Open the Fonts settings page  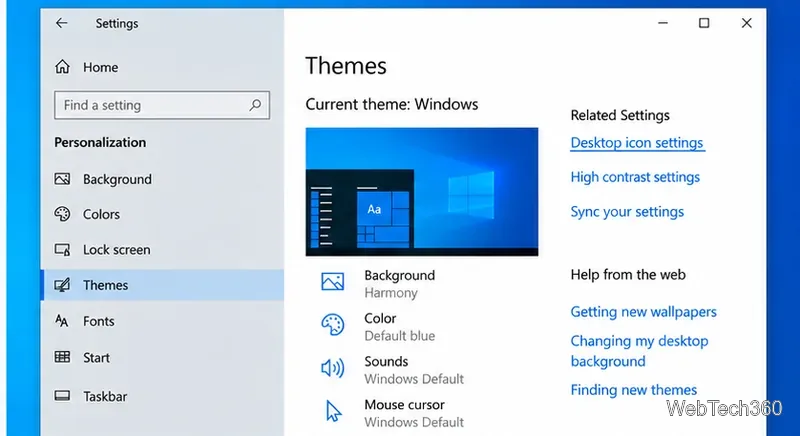[x=162, y=321]
